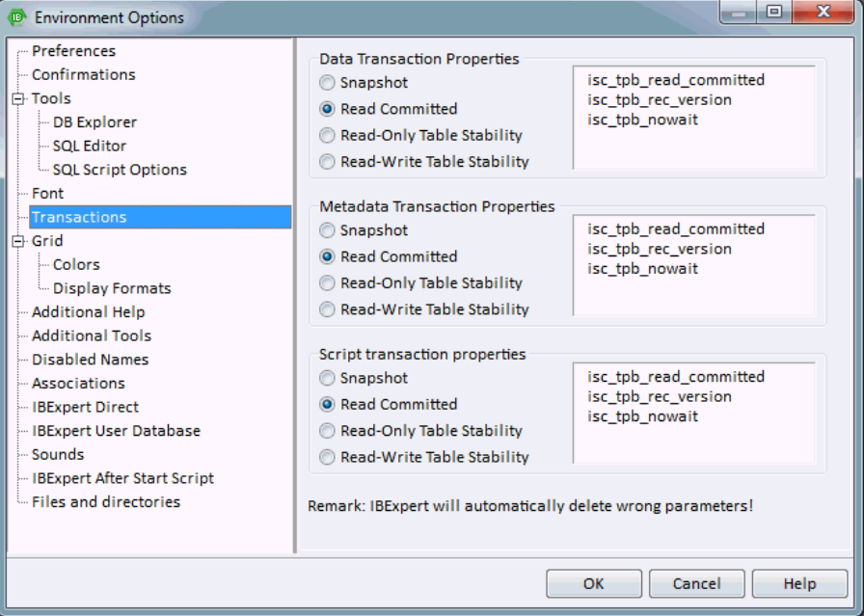Select the Font options page
Image resolution: width=864 pixels, height=616 pixels.
(x=48, y=194)
